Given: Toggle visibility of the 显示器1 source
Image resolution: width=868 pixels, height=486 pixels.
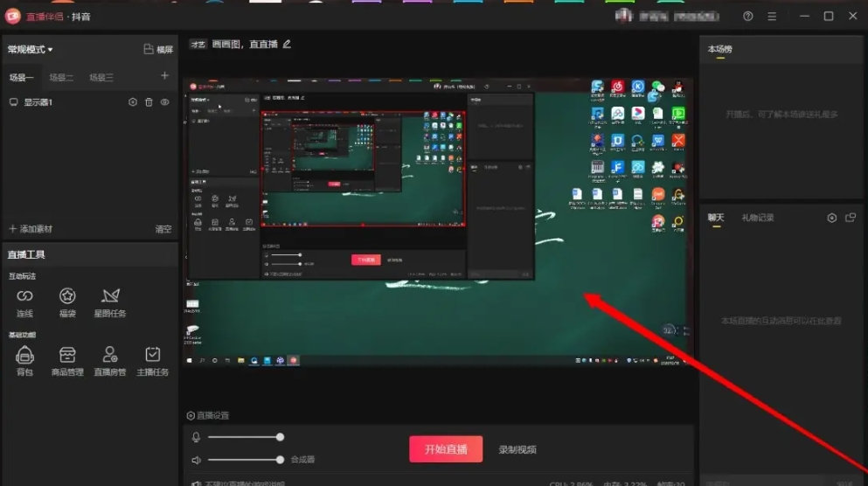Looking at the screenshot, I should 164,102.
